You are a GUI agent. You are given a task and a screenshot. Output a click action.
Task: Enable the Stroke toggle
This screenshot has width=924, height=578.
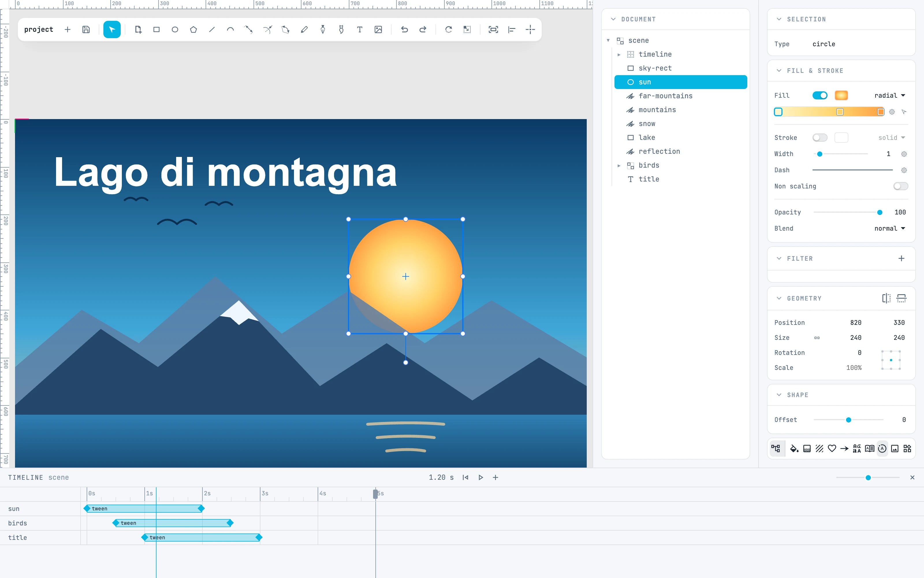coord(820,138)
